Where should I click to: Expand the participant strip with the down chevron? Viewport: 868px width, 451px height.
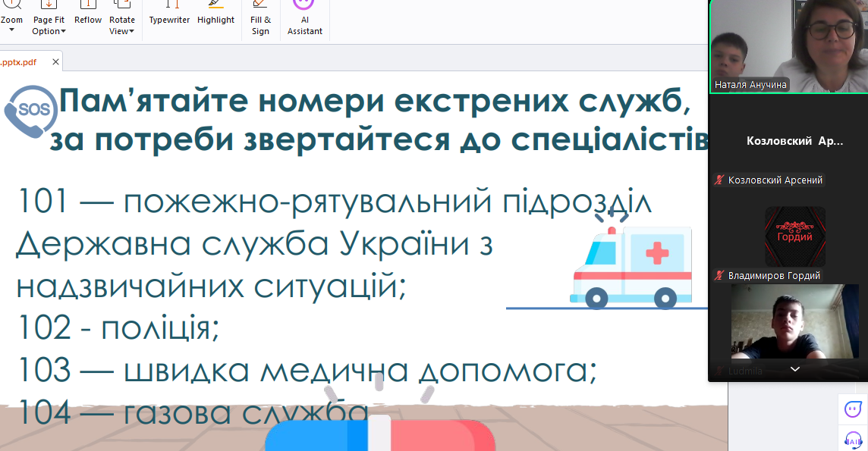(795, 368)
